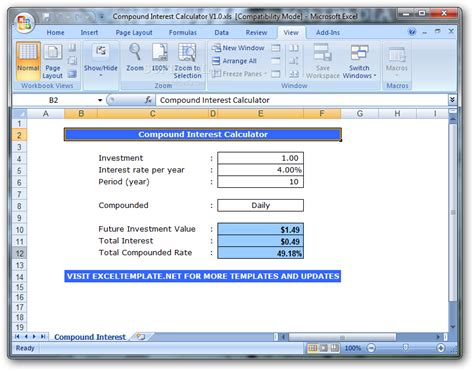Click the zoom in plus button
474x371 pixels.
pyautogui.click(x=441, y=348)
